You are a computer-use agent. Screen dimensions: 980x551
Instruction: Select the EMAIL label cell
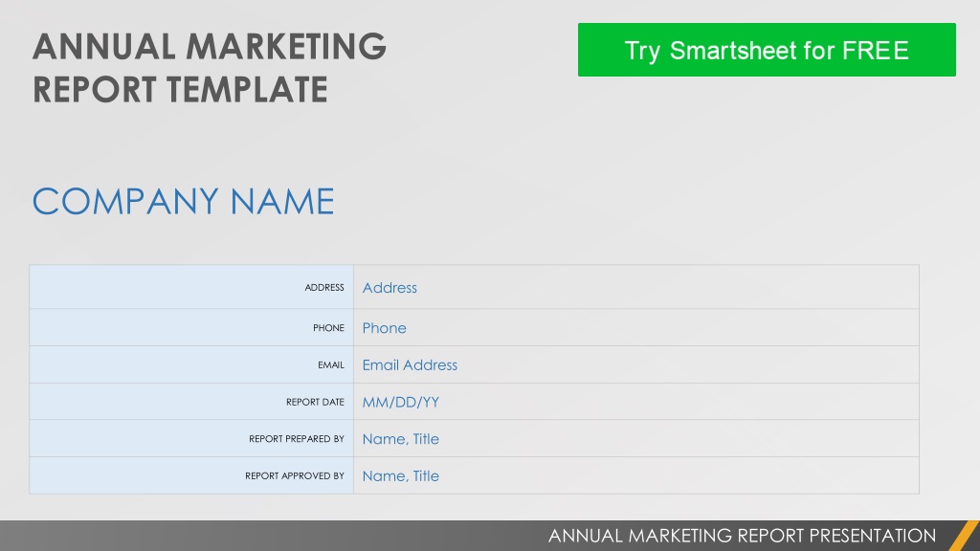[x=191, y=364]
